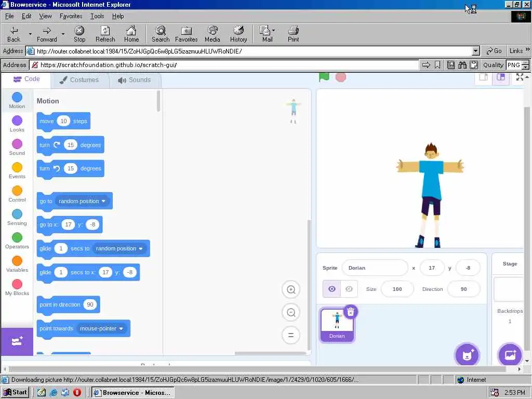This screenshot has height=399, width=532.
Task: Open the Add Extension button
Action: coord(17,341)
